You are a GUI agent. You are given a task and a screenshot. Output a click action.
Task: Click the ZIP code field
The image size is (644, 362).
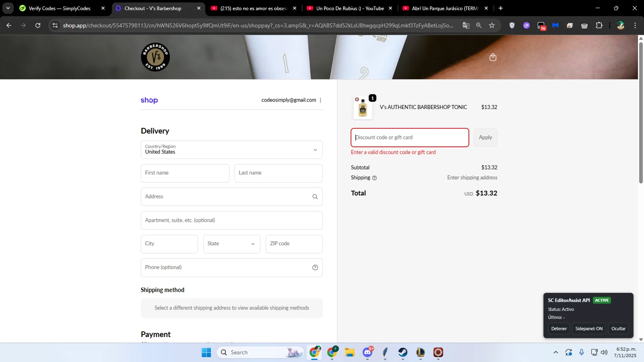294,244
